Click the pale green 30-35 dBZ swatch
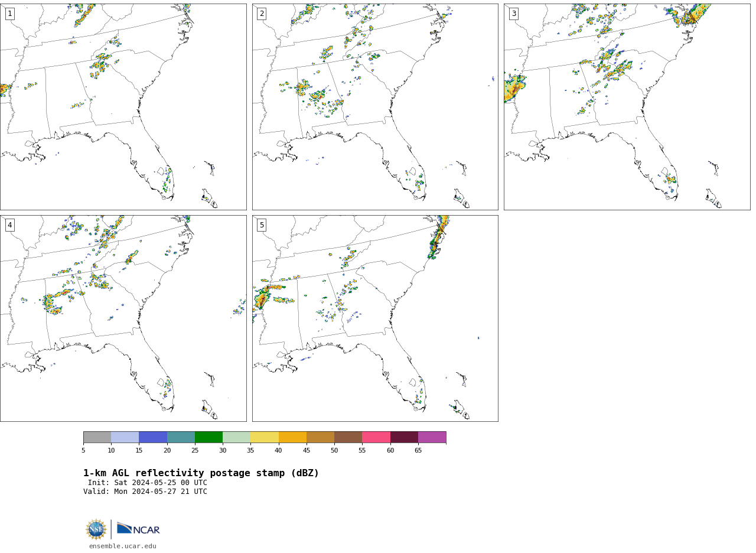Image resolution: width=756 pixels, height=553 pixels. coord(236,437)
